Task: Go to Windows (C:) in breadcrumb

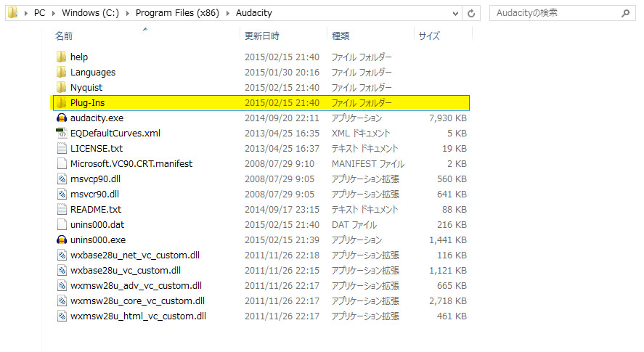Action: click(x=90, y=13)
